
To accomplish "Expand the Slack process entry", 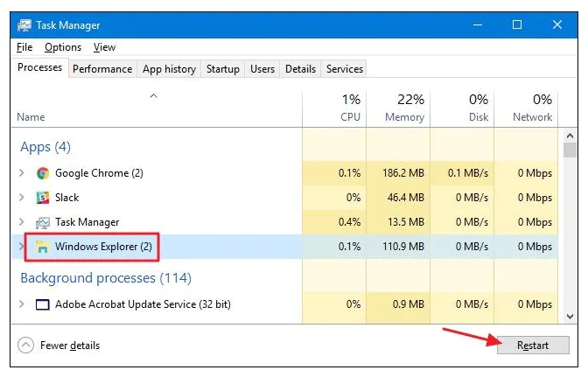I will [x=22, y=198].
